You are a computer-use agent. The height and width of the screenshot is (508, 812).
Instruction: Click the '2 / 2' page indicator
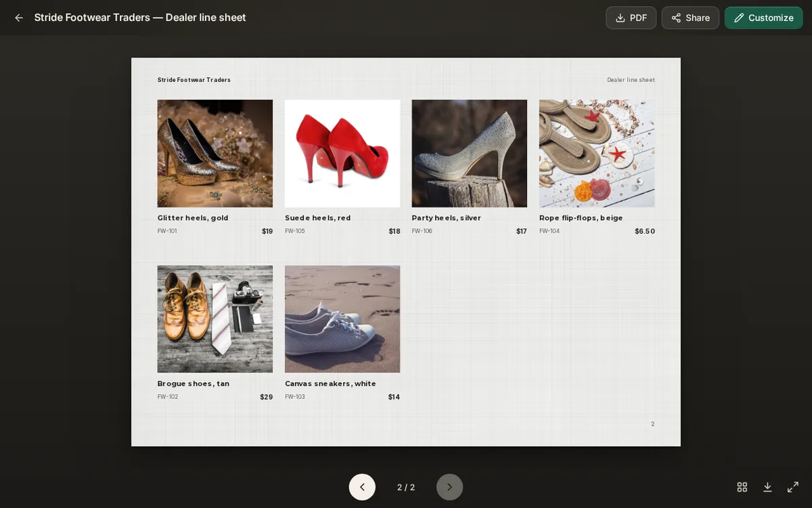point(406,487)
